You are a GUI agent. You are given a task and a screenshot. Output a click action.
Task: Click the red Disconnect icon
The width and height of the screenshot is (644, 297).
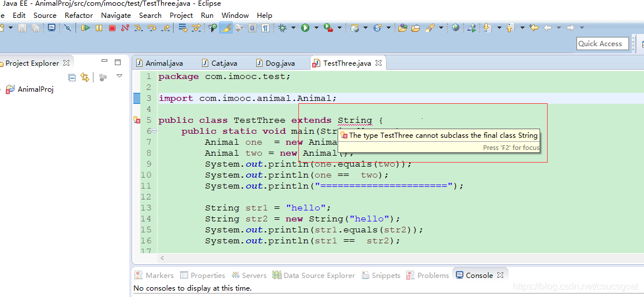(x=125, y=28)
